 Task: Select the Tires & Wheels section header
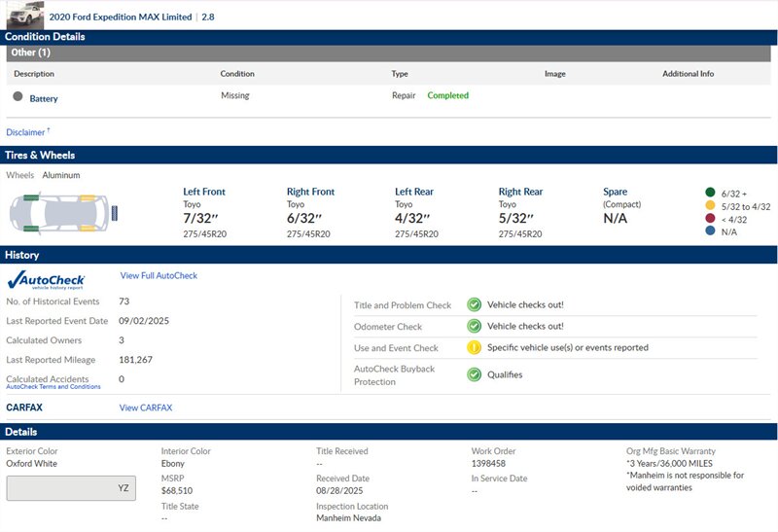[x=389, y=155]
